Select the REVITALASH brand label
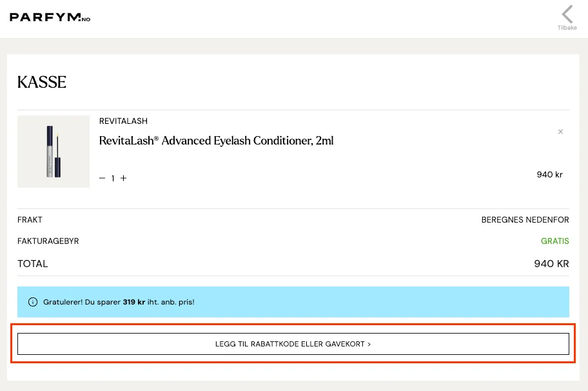Image resolution: width=588 pixels, height=391 pixels. pos(123,121)
